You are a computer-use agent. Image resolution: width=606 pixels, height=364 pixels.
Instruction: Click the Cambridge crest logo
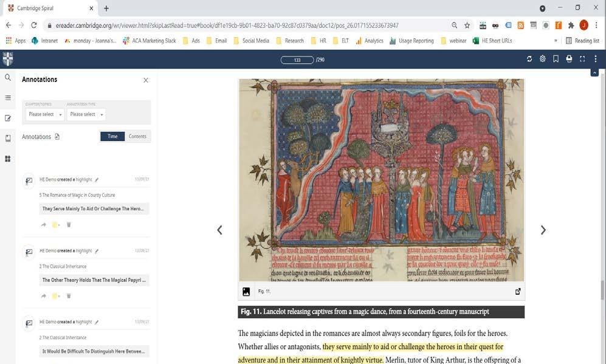coord(8,59)
